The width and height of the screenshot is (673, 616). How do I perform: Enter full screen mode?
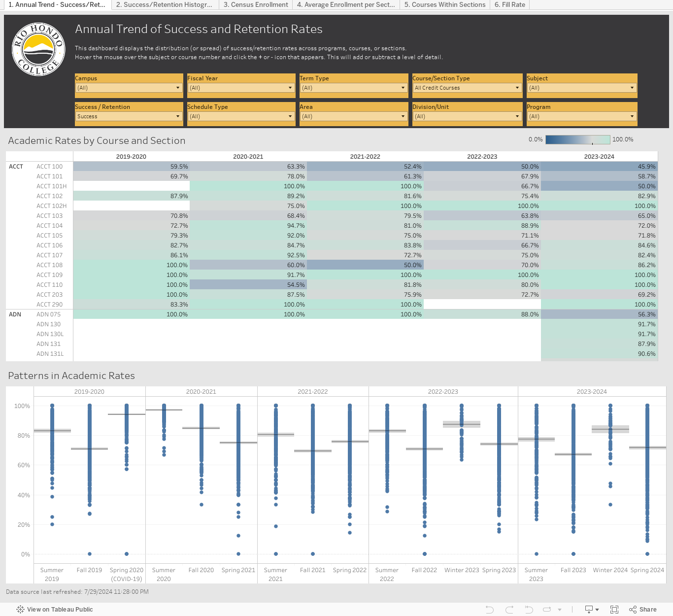[x=614, y=610]
